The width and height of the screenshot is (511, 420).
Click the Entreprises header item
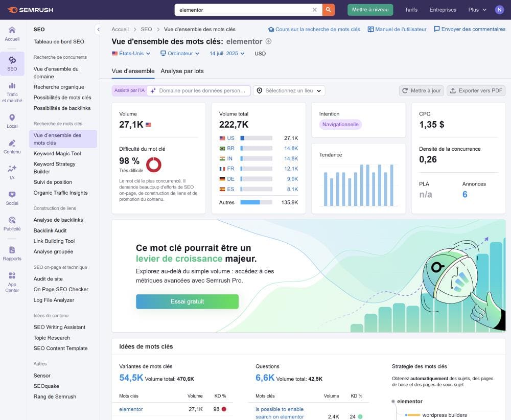tap(443, 10)
